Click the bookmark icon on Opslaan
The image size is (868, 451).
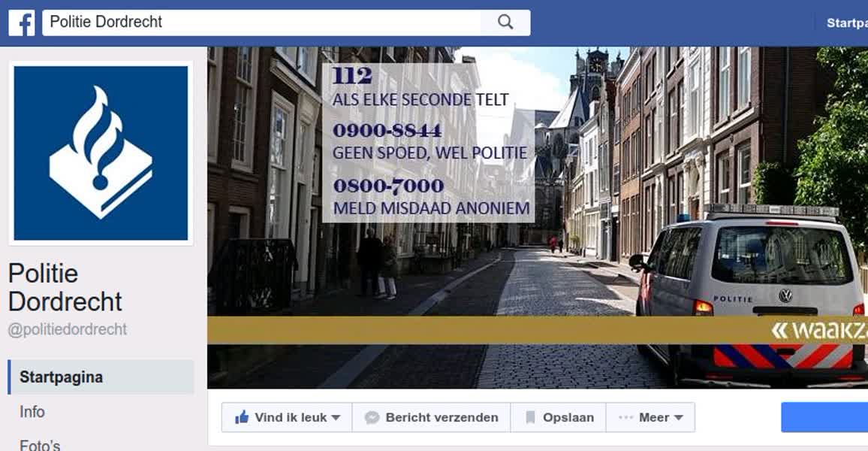[530, 418]
